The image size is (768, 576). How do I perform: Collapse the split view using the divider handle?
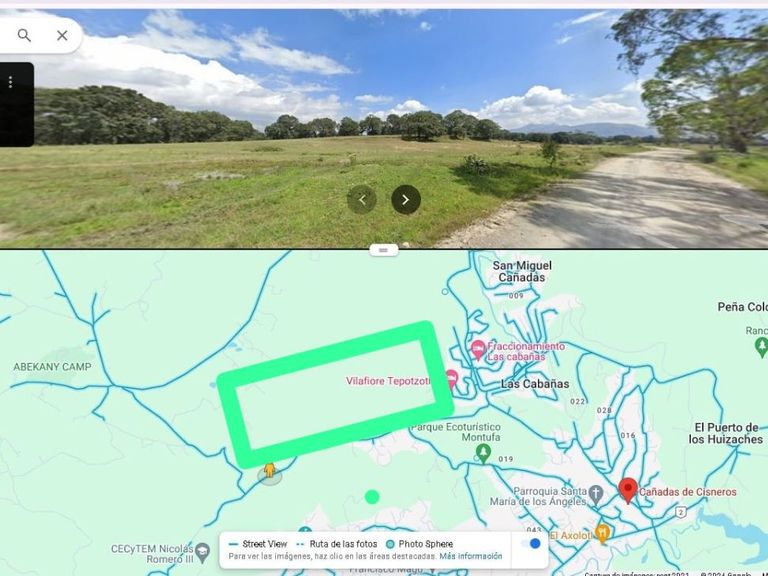coord(384,250)
